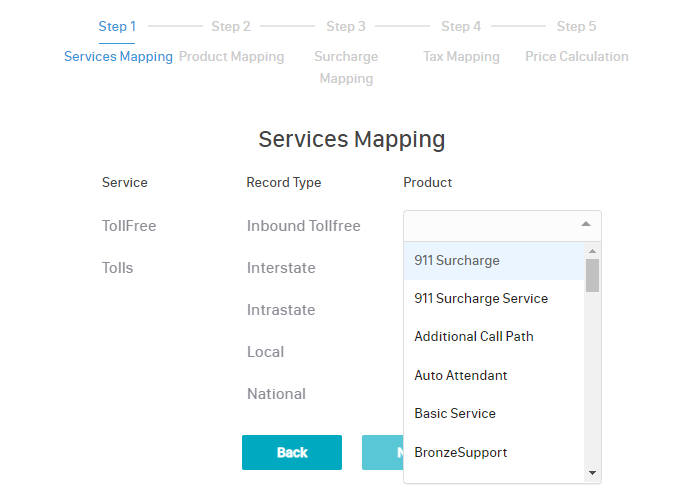Click the partially hidden Next button

click(382, 453)
